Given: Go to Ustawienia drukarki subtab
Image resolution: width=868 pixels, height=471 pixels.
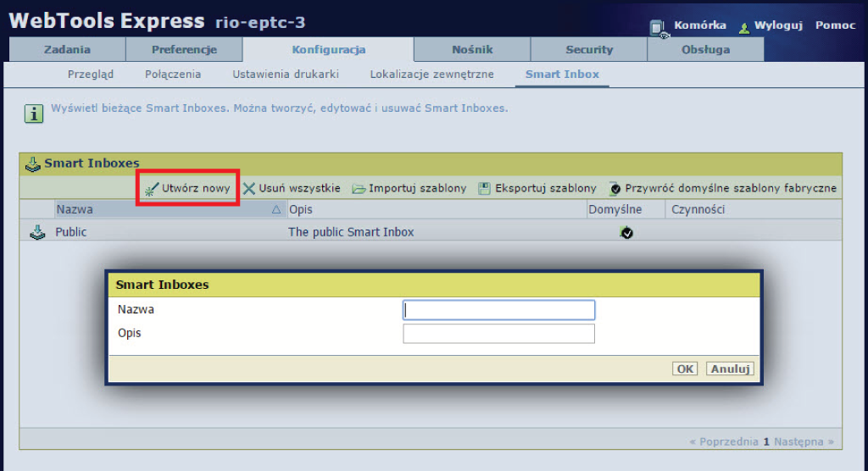Looking at the screenshot, I should coord(286,75).
